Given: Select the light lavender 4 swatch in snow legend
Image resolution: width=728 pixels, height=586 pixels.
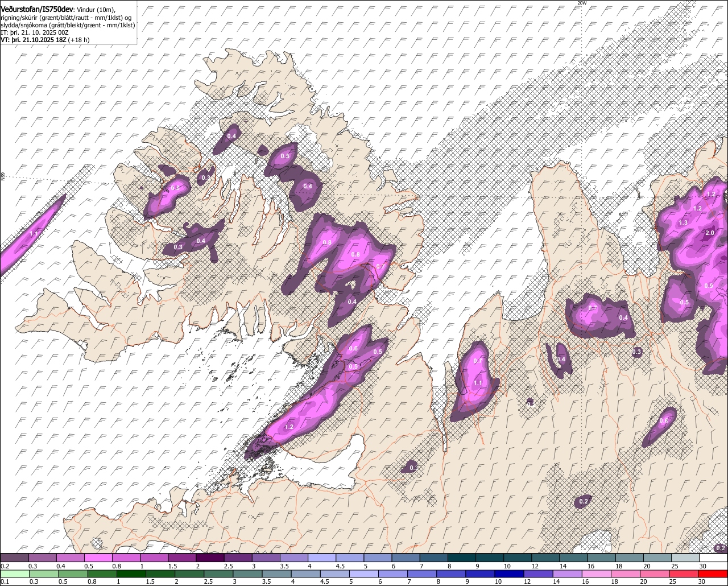Looking at the screenshot, I should click(x=322, y=558).
